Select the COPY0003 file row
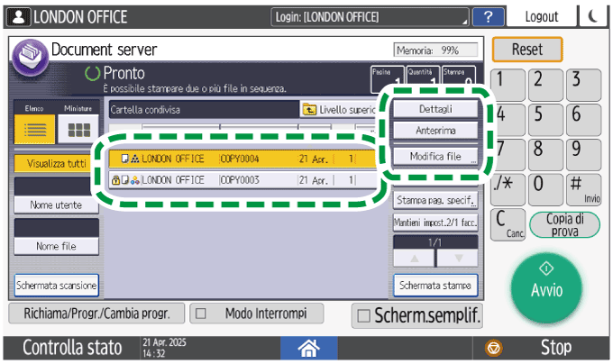613x364 pixels. 242,180
